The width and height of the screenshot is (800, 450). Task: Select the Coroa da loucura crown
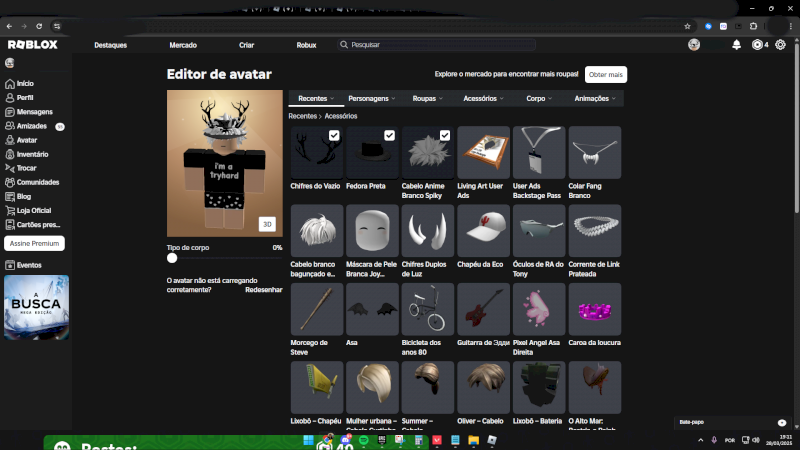(595, 309)
